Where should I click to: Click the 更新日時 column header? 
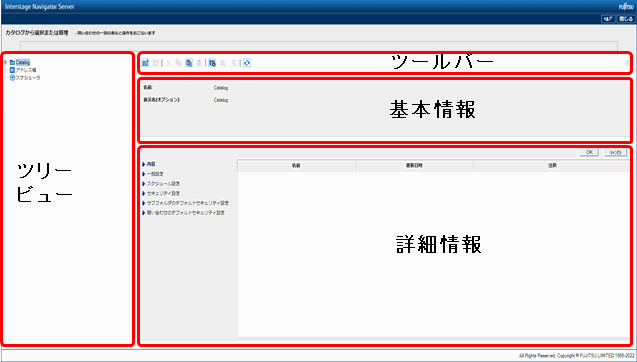coord(414,166)
